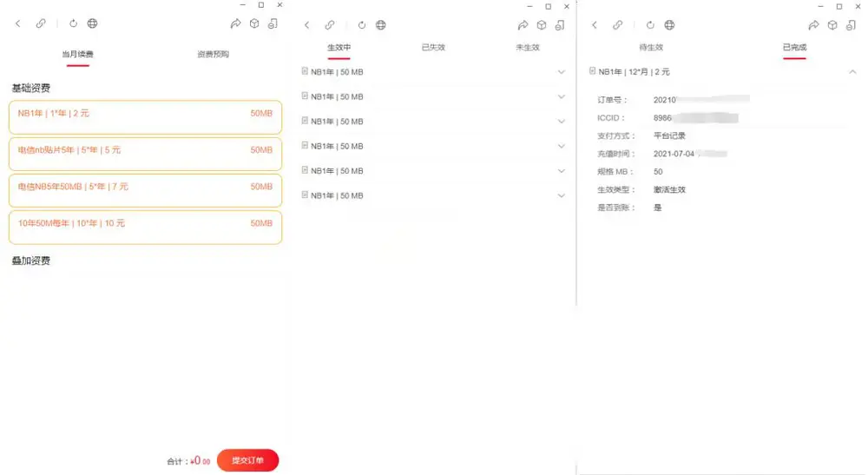Share the page from left window

click(x=236, y=23)
